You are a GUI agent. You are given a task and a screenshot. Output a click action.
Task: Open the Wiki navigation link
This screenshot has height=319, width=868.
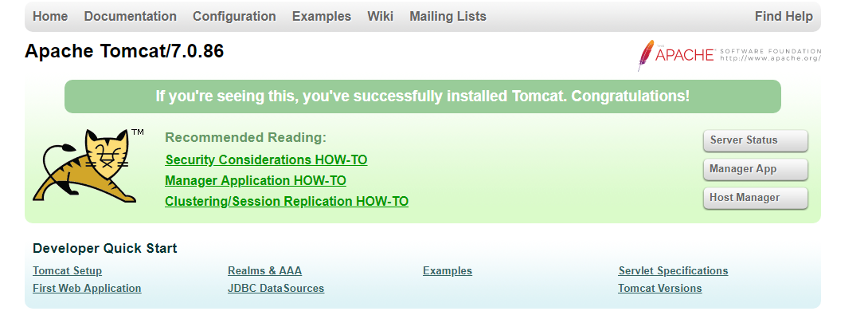[x=380, y=16]
